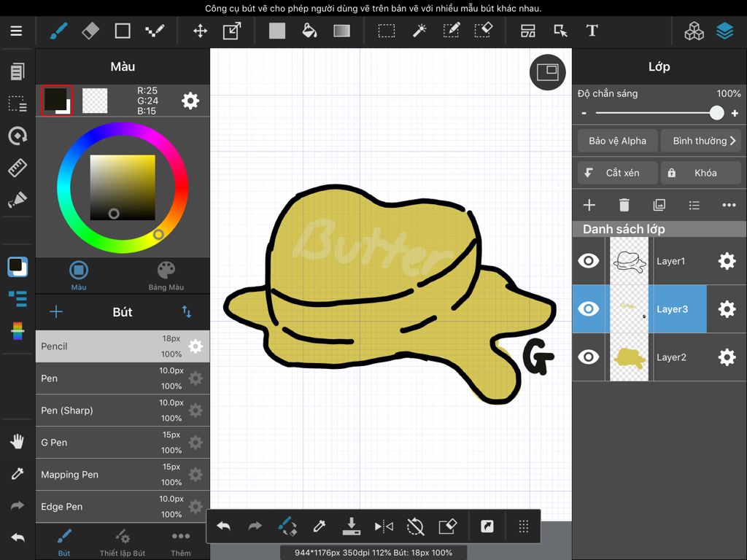This screenshot has height=560, width=747.
Task: Open the materials cubes panel
Action: [694, 31]
